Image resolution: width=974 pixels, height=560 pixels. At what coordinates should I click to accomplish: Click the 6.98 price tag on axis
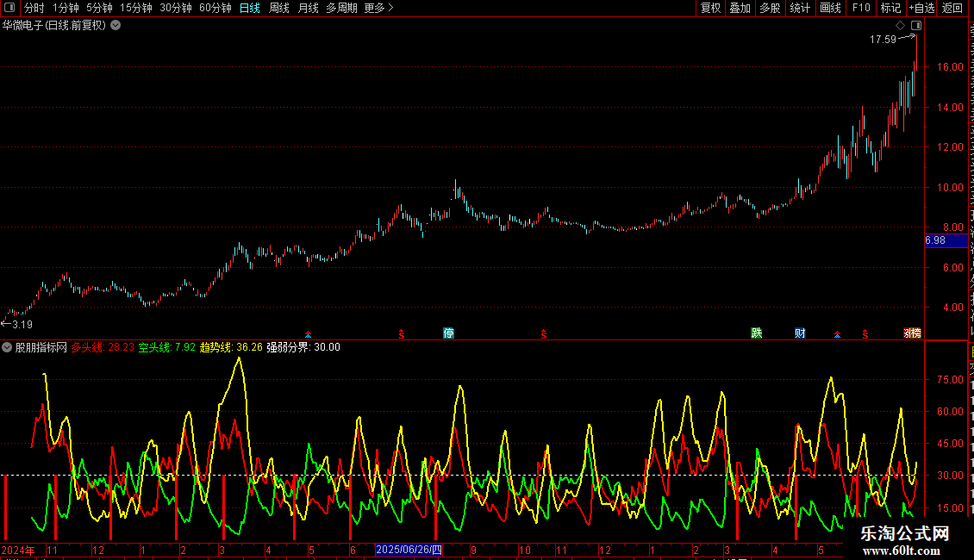[x=946, y=240]
